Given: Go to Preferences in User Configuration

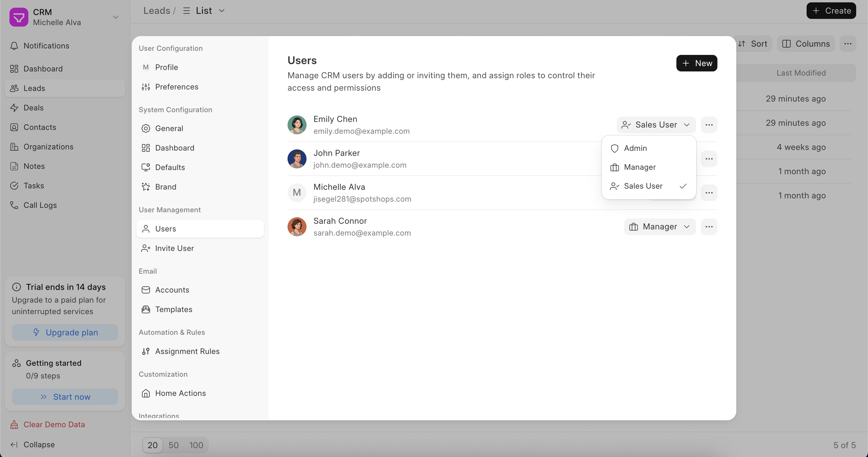Looking at the screenshot, I should click(x=177, y=87).
